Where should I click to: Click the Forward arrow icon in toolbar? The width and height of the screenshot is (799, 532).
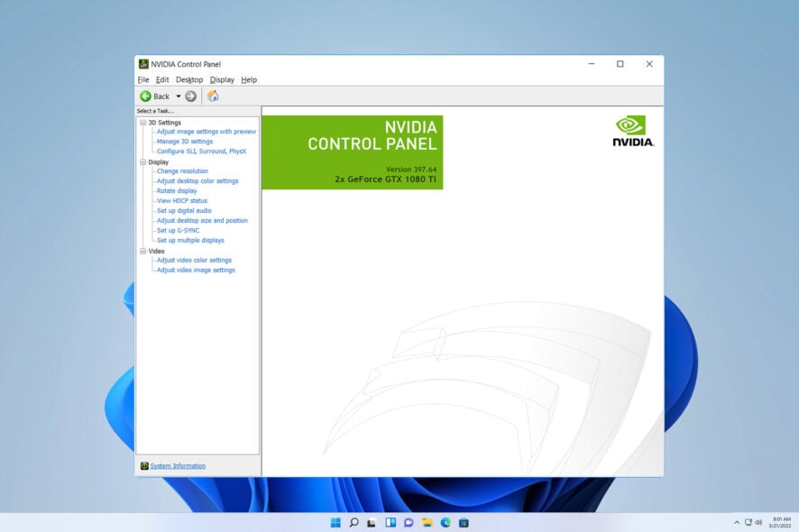point(190,96)
